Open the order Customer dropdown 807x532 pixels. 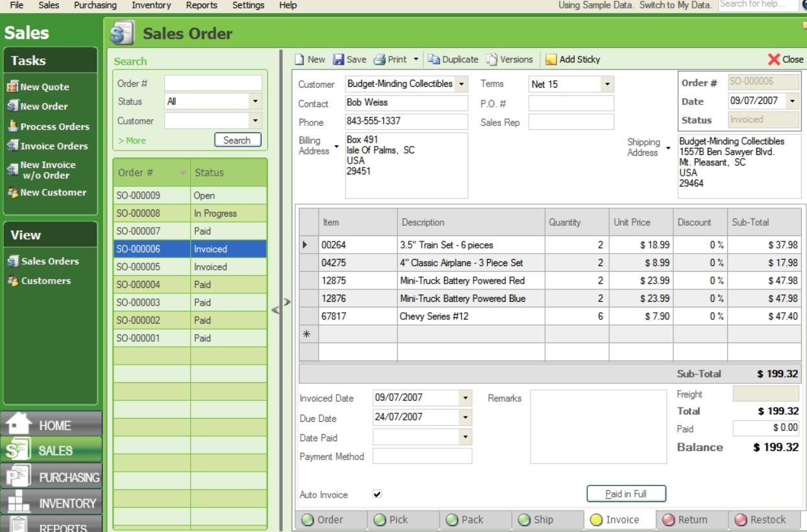pyautogui.click(x=461, y=84)
